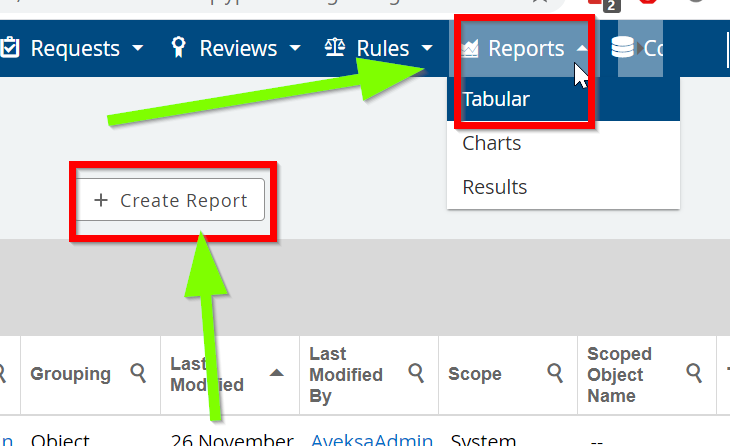Click the Requests clipboard icon

(11, 48)
